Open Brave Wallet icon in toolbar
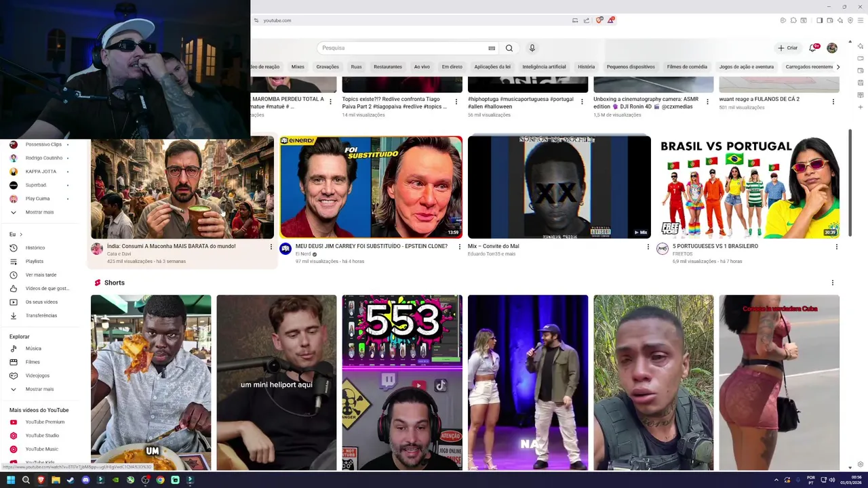Viewport: 868px width, 488px height. 830,20
